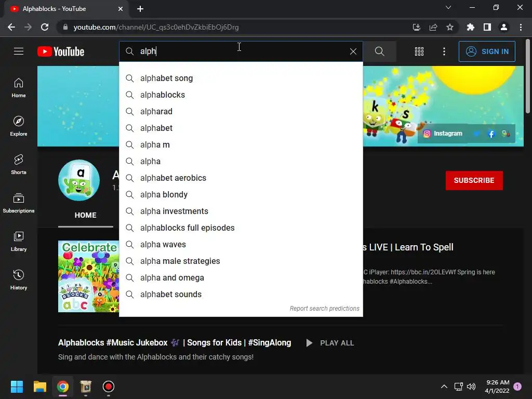The width and height of the screenshot is (532, 399).
Task: Click the Instagram link on the banner
Action: 443,134
